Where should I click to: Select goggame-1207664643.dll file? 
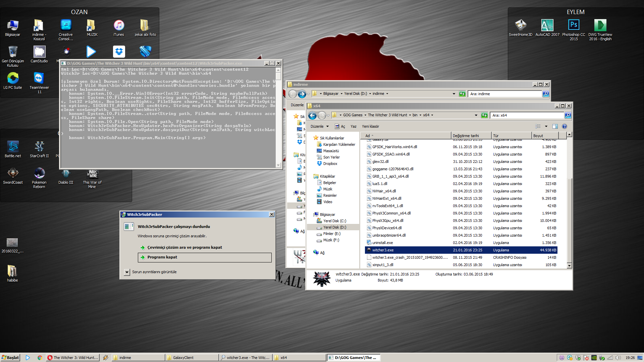[461, 169]
